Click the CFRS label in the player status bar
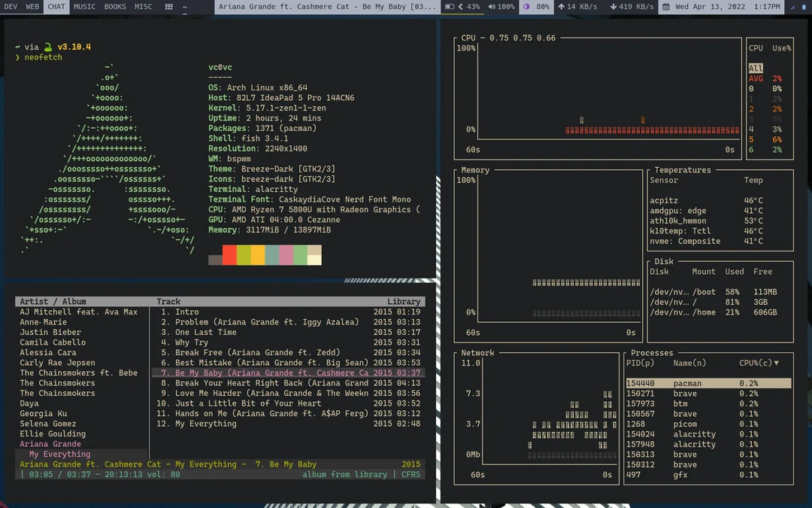 411,474
